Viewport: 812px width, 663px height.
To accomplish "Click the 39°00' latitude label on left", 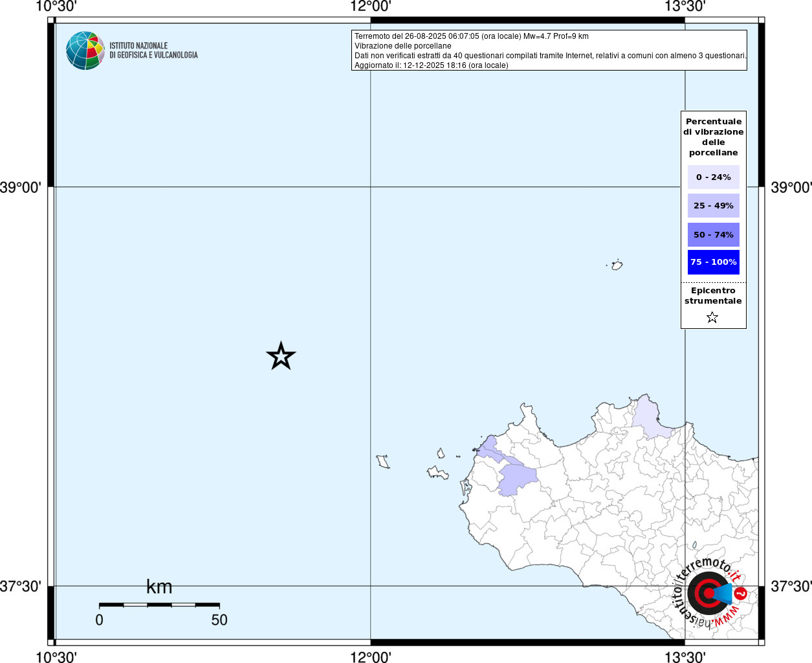I will click(21, 188).
